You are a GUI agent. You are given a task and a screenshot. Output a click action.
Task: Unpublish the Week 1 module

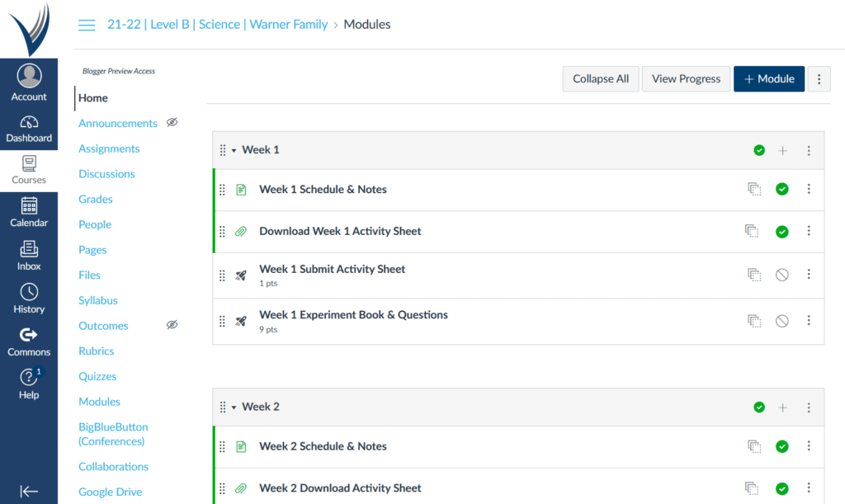pyautogui.click(x=759, y=150)
